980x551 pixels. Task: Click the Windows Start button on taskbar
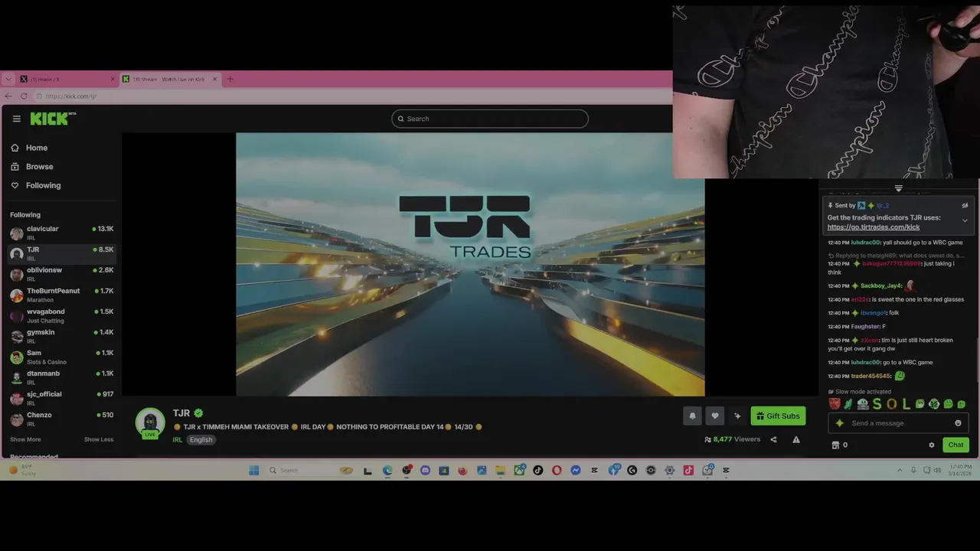point(253,470)
